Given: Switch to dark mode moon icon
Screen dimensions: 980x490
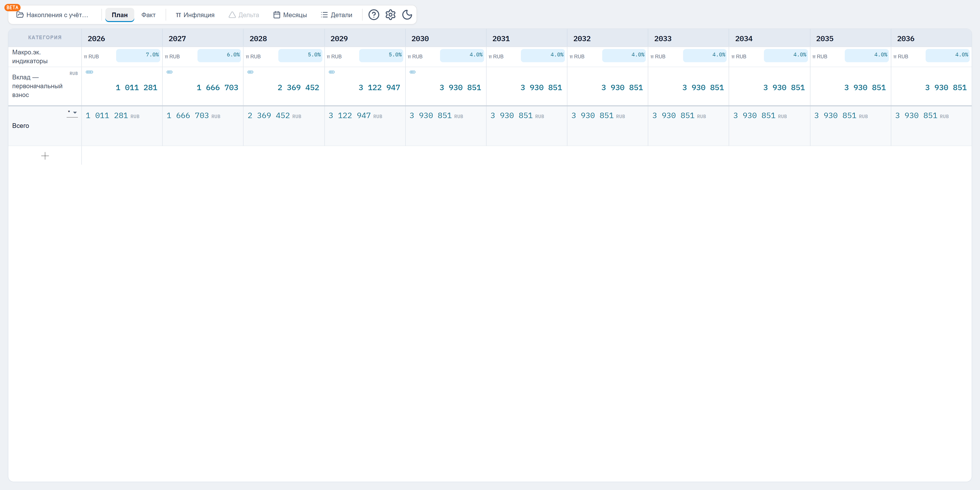Looking at the screenshot, I should [407, 15].
